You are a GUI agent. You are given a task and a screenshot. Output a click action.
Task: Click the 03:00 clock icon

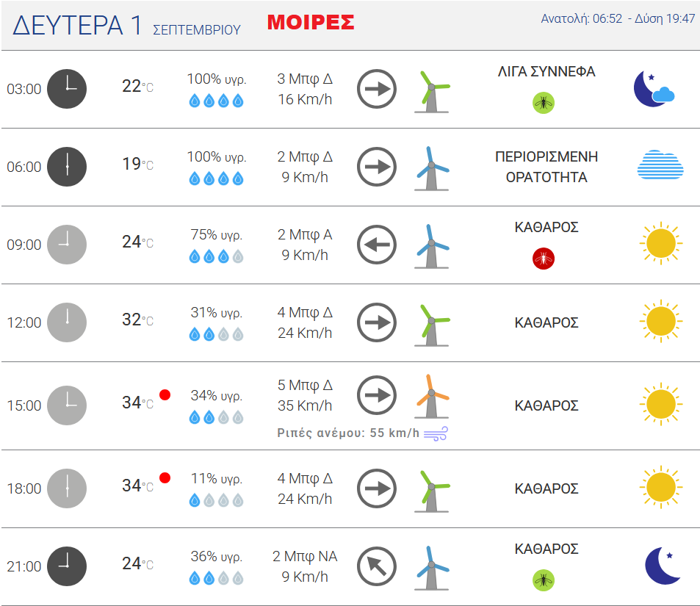(x=67, y=89)
